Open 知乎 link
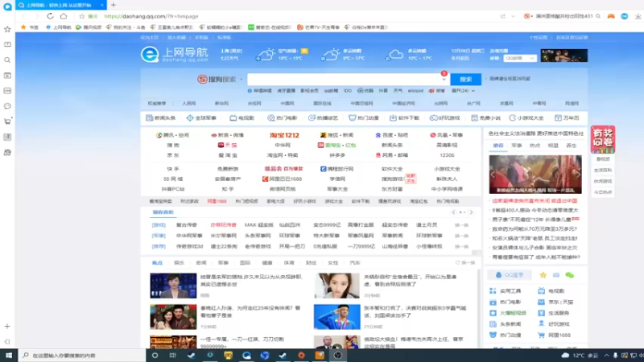This screenshot has height=362, width=644. point(228,189)
